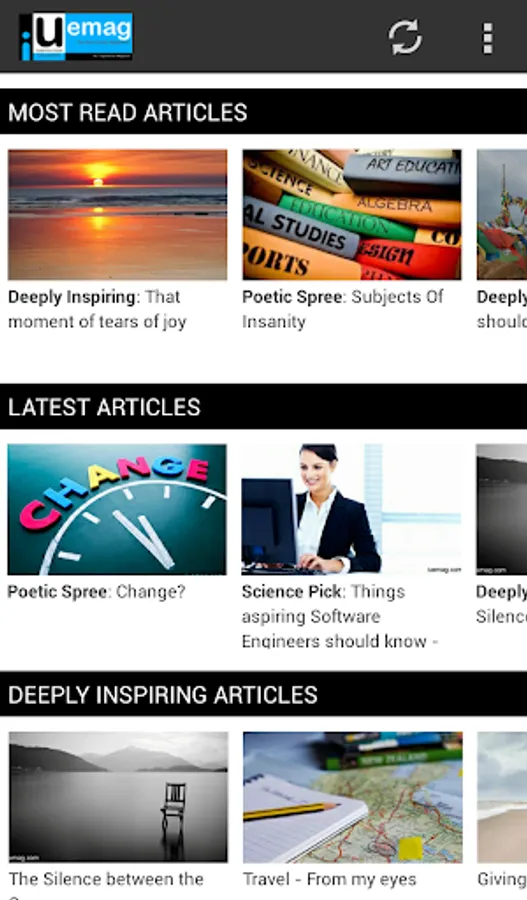Open the travel map and notebook thumbnail
527x900 pixels.
pos(352,797)
